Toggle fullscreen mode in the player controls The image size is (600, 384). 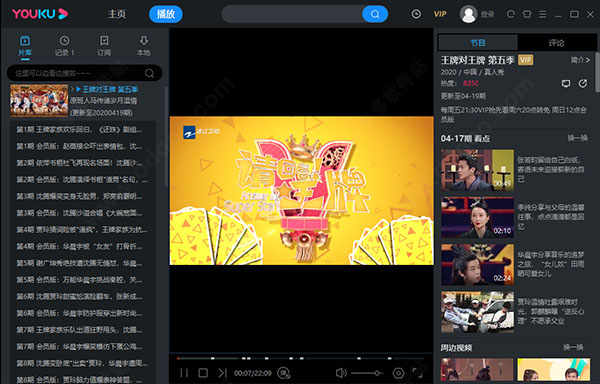[417, 373]
